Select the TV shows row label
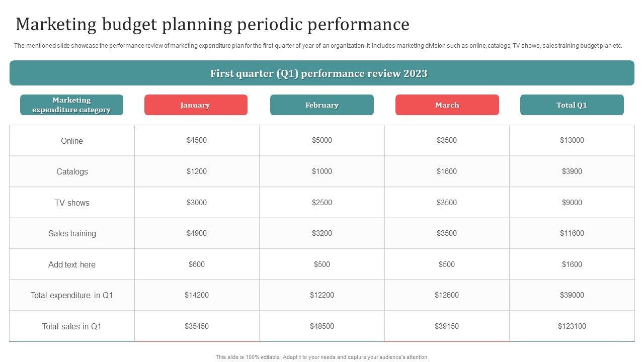 pyautogui.click(x=72, y=203)
